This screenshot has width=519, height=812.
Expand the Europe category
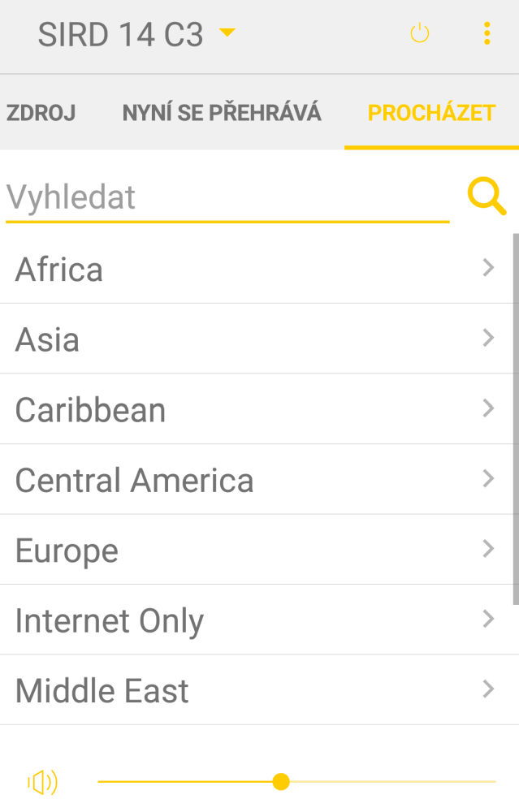click(x=244, y=550)
